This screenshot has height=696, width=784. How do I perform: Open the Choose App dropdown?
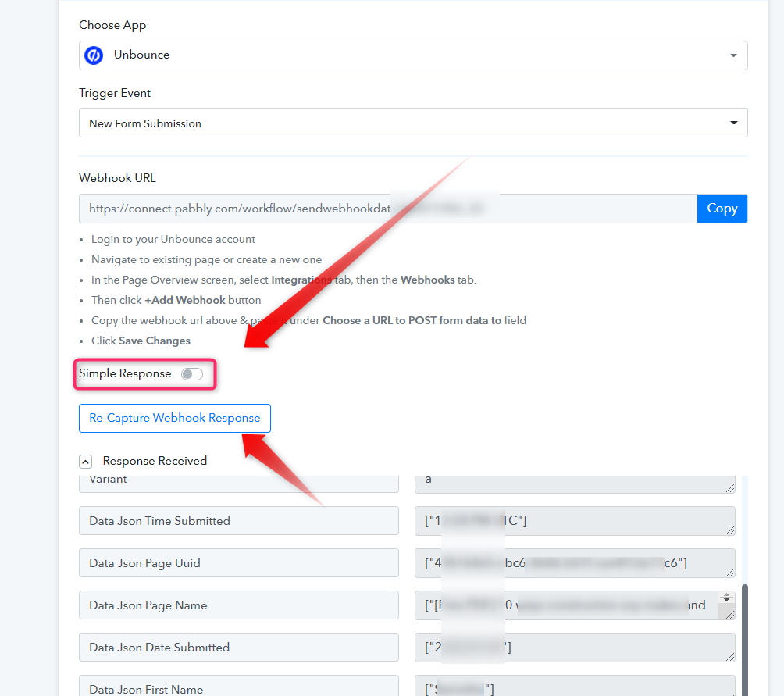tap(413, 55)
